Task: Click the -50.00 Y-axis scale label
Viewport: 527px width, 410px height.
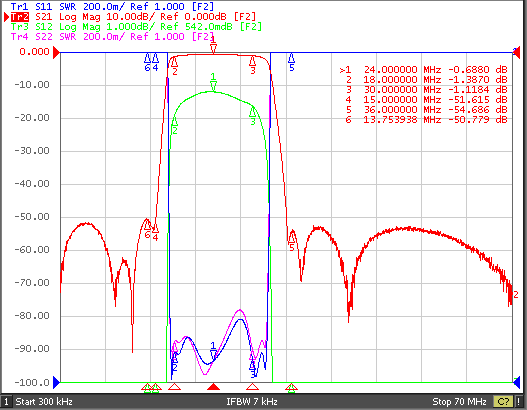Action: pyautogui.click(x=32, y=216)
